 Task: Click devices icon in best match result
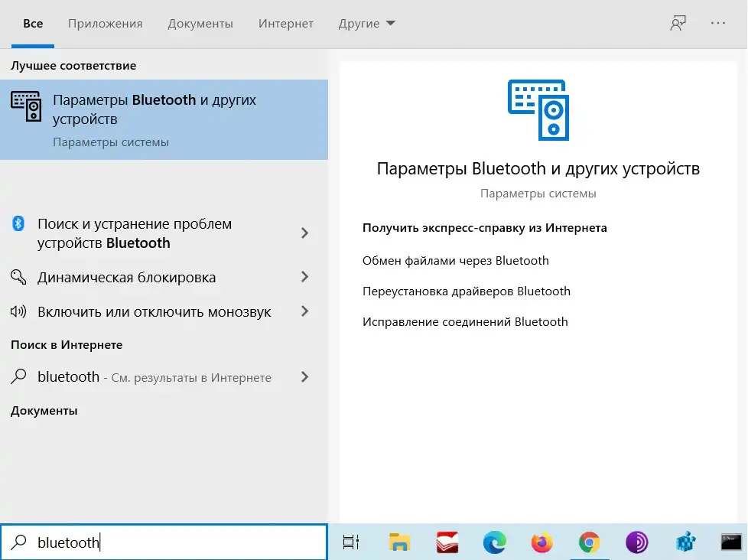pos(26,106)
